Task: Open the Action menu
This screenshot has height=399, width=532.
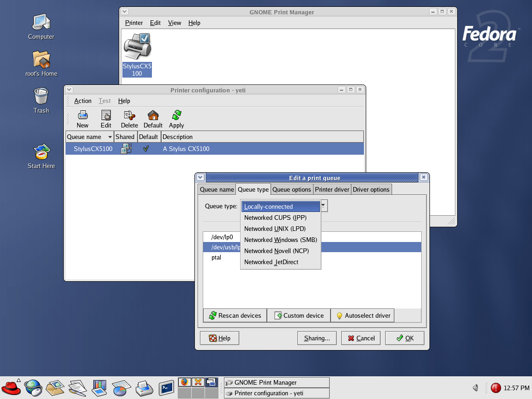Action: tap(83, 101)
